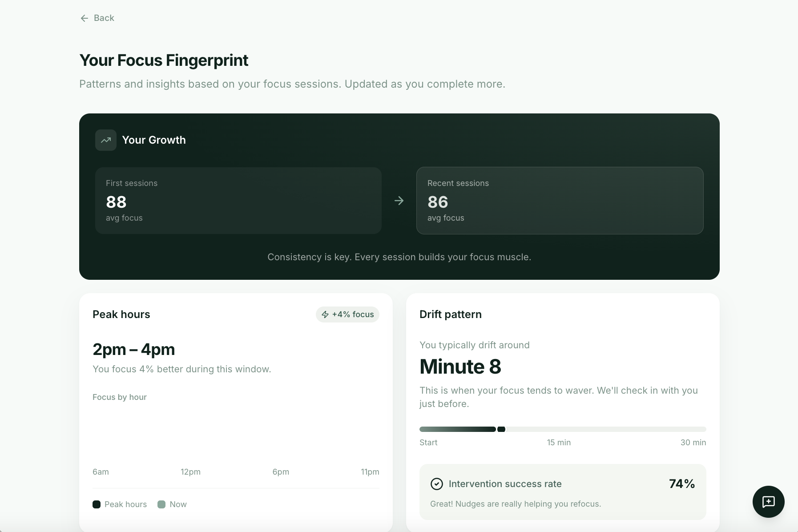Image resolution: width=798 pixels, height=532 pixels.
Task: Click the arrow between first and recent sessions
Action: pyautogui.click(x=399, y=201)
